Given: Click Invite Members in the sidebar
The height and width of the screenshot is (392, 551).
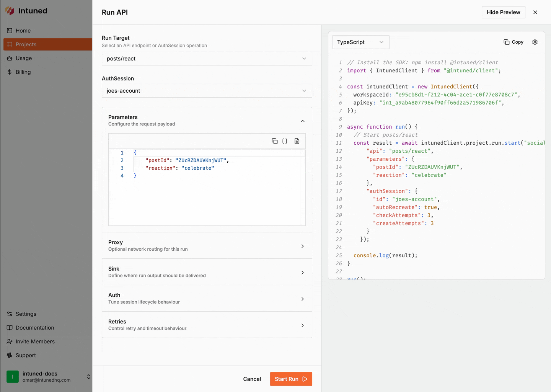Looking at the screenshot, I should (x=46, y=341).
